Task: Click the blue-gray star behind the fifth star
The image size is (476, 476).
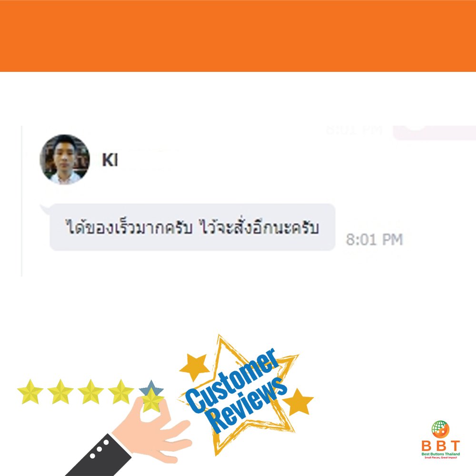Action: (151, 387)
